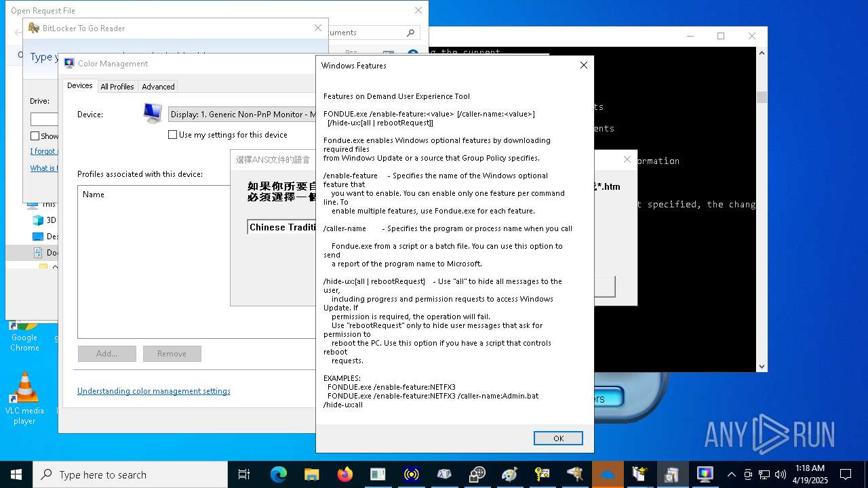The width and height of the screenshot is (868, 488).
Task: Open the 'What is' link in BitLocker Reader
Action: point(43,168)
